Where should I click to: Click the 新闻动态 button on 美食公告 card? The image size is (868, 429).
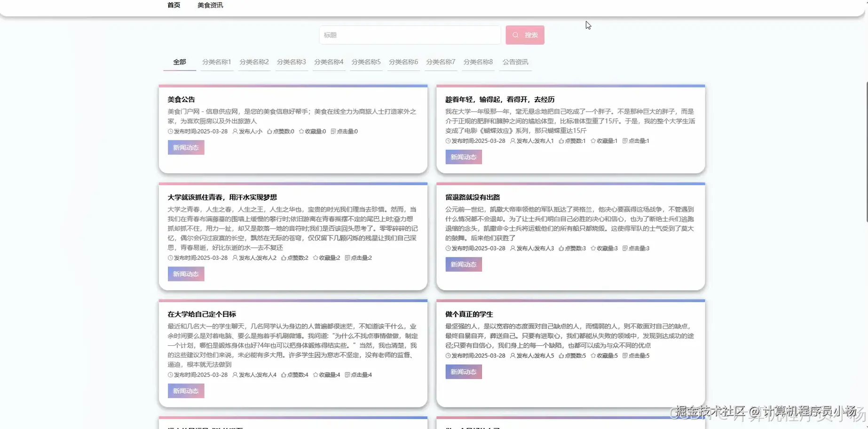pyautogui.click(x=185, y=147)
